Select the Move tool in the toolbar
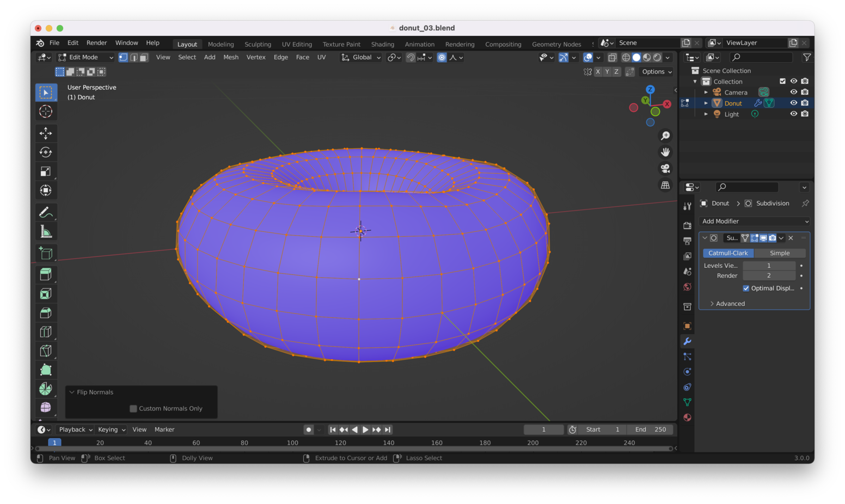845x504 pixels. click(x=46, y=133)
